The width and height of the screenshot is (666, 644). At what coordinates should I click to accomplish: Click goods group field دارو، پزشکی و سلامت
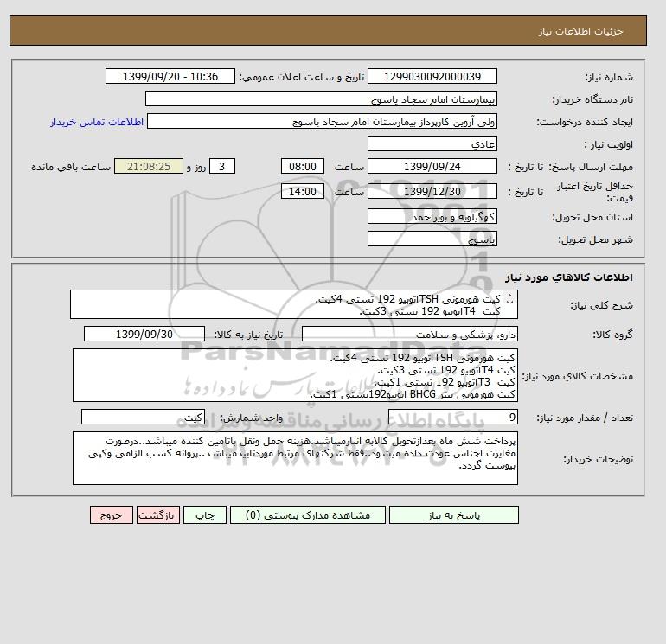pyautogui.click(x=409, y=334)
